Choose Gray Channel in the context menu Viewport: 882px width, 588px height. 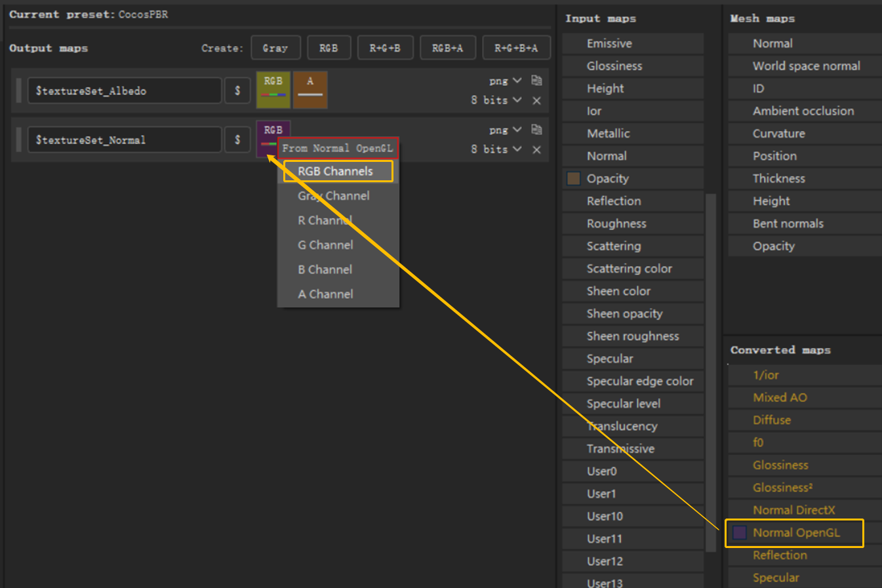coord(333,195)
